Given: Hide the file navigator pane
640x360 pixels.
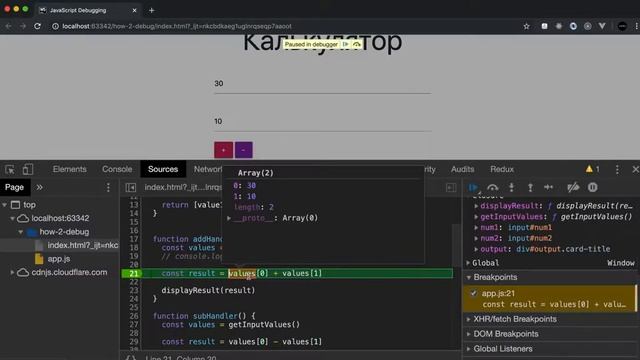Looking at the screenshot, I should (x=131, y=187).
